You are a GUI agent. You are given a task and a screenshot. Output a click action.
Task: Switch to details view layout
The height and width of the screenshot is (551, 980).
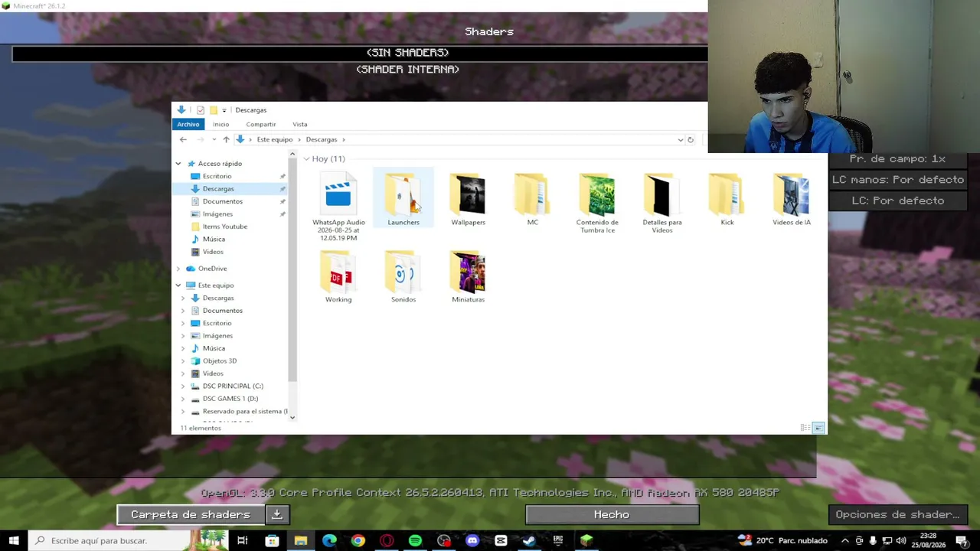click(805, 428)
